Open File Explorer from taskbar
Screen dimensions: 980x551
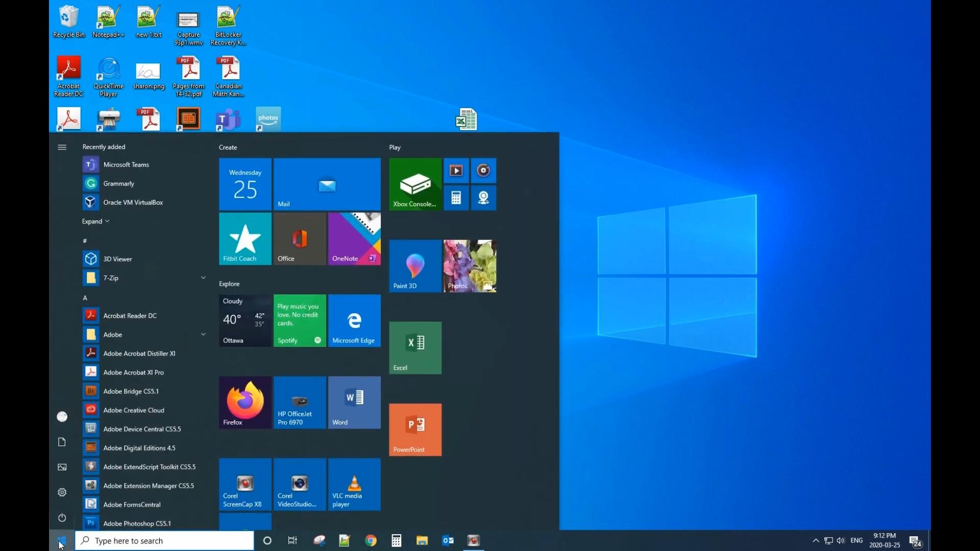click(422, 541)
